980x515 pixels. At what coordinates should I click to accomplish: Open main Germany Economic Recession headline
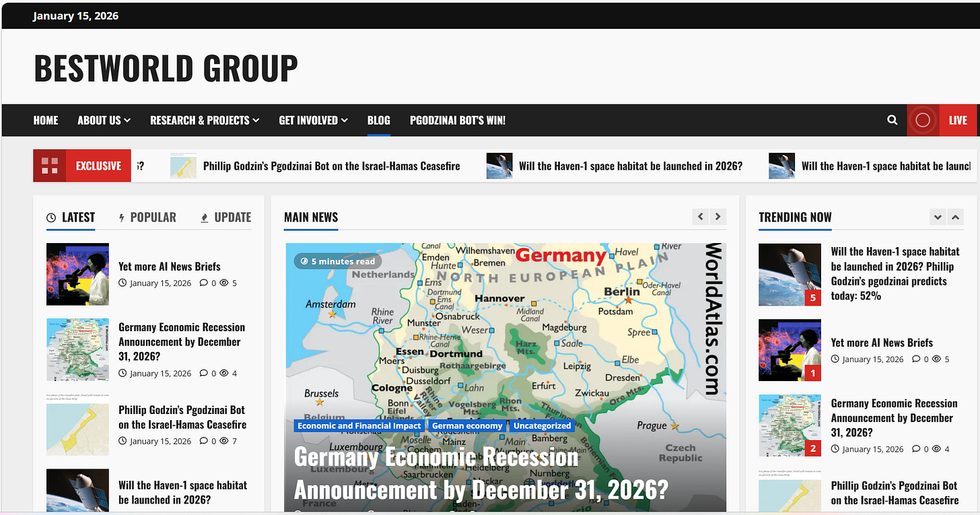pos(481,473)
